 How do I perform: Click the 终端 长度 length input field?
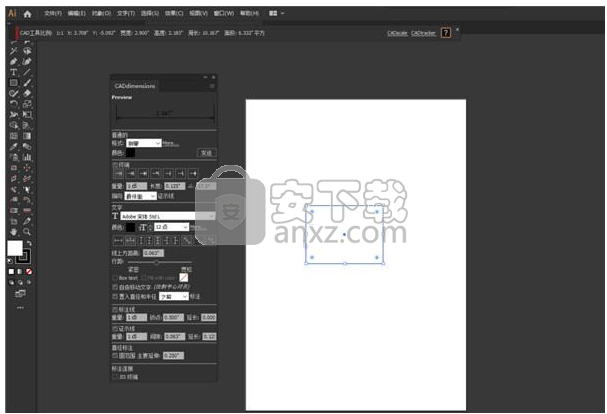175,186
